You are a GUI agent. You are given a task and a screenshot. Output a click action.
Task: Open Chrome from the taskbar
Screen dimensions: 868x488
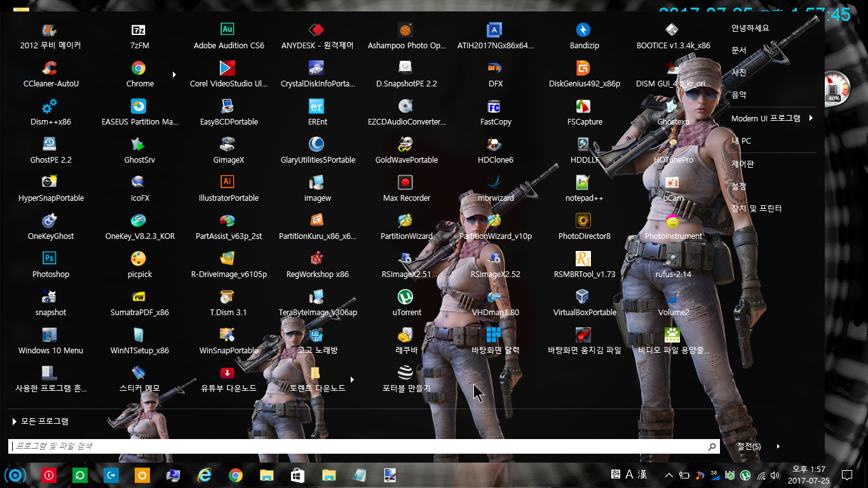[236, 475]
